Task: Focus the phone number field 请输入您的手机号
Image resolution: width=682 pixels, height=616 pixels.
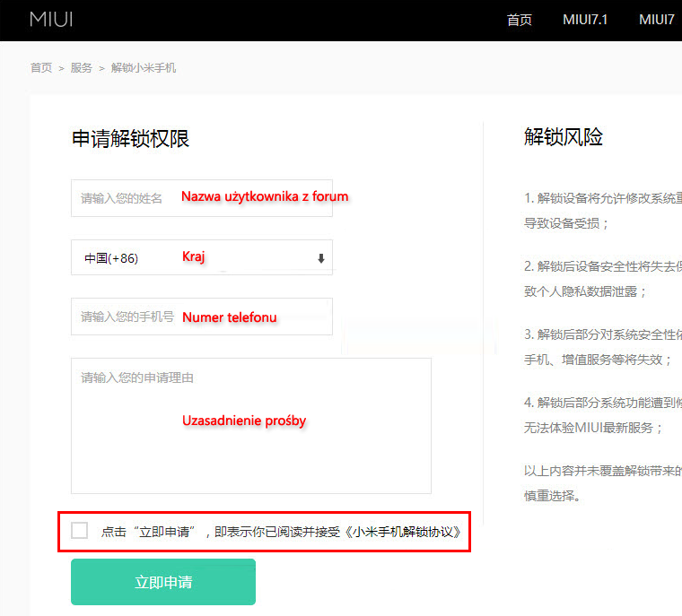Action: coord(202,317)
